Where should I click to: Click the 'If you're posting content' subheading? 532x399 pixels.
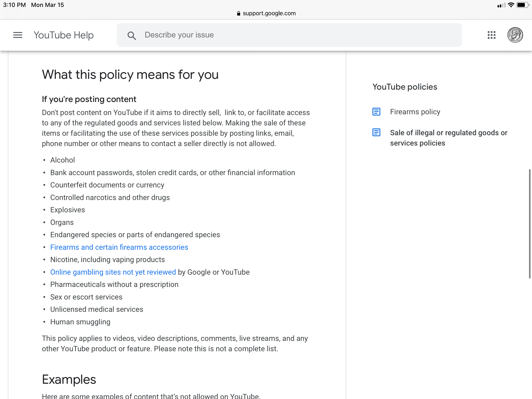click(x=89, y=99)
